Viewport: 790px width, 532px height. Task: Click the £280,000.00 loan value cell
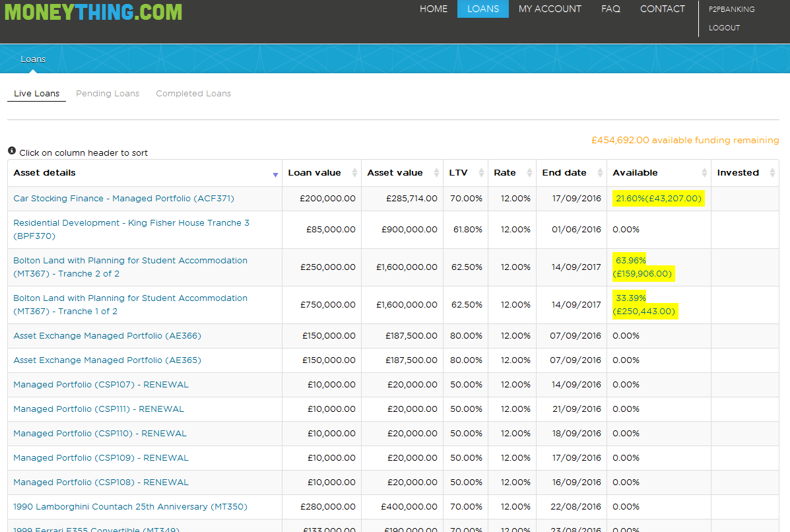pyautogui.click(x=327, y=507)
